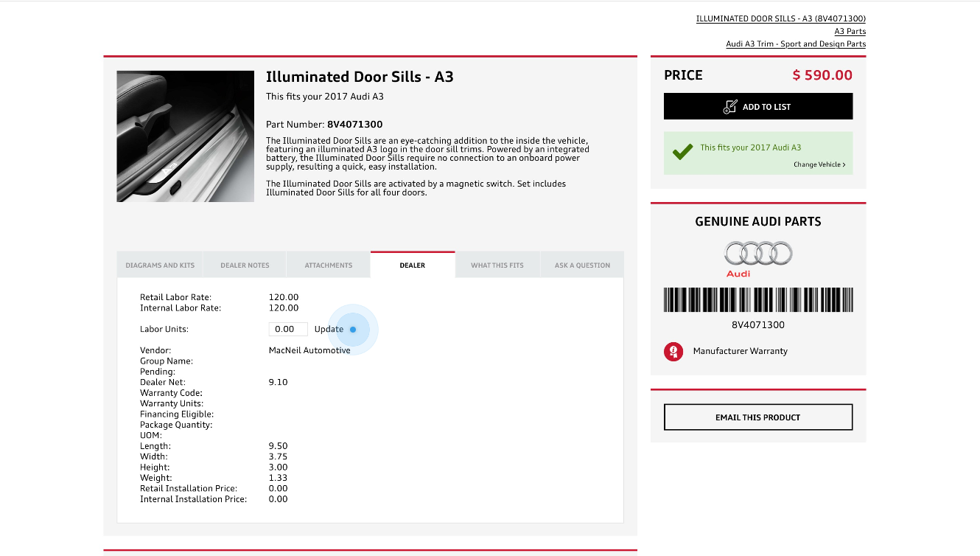Open Audi A3 Trim Sport and Design Parts link
980x556 pixels.
coord(796,44)
